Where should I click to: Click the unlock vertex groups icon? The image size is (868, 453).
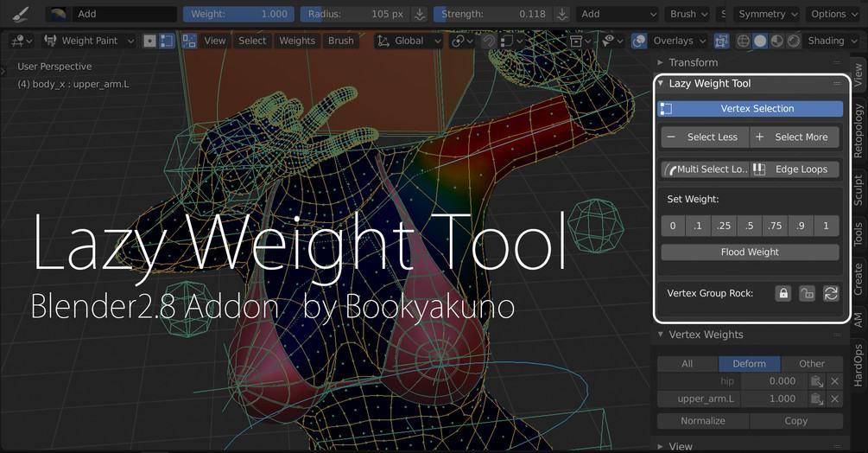807,293
